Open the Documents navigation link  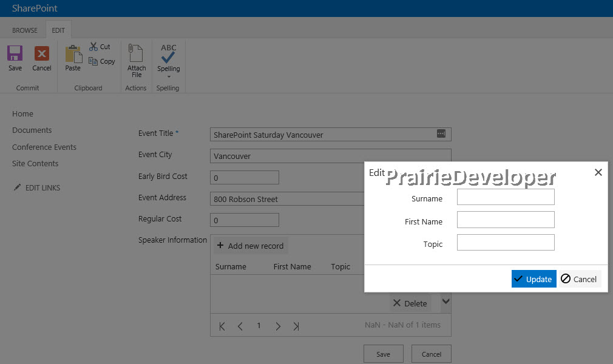click(32, 130)
